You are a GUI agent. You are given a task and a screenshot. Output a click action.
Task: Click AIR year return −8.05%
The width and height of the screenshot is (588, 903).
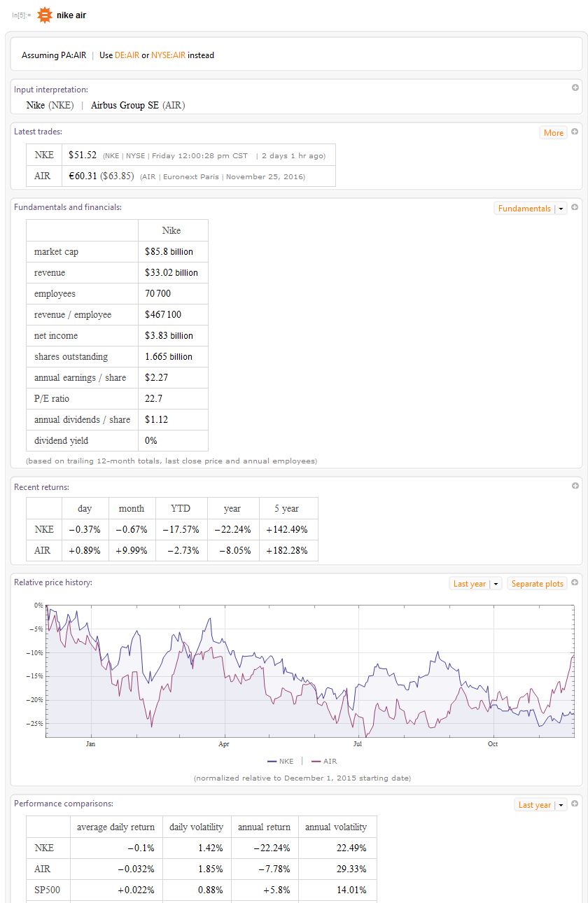pyautogui.click(x=234, y=550)
